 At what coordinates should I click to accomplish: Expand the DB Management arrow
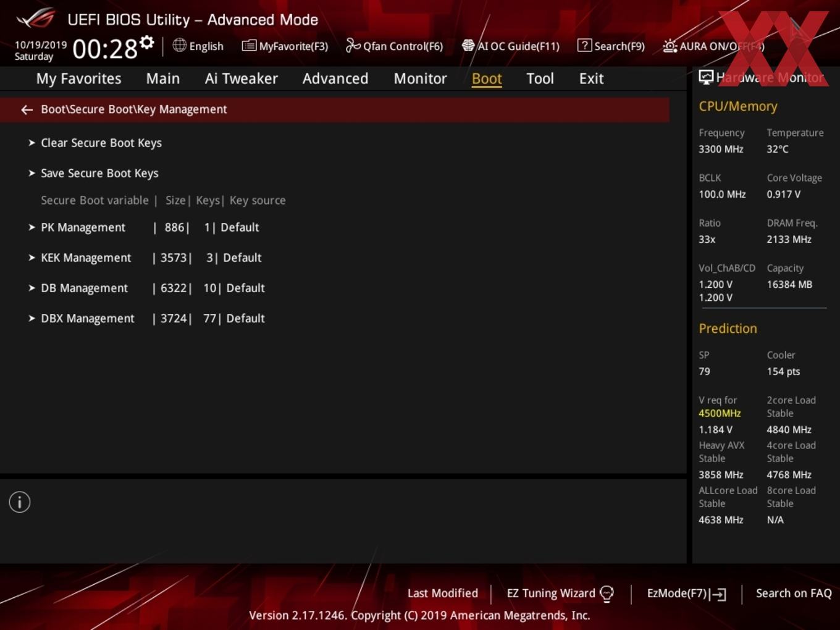point(31,288)
